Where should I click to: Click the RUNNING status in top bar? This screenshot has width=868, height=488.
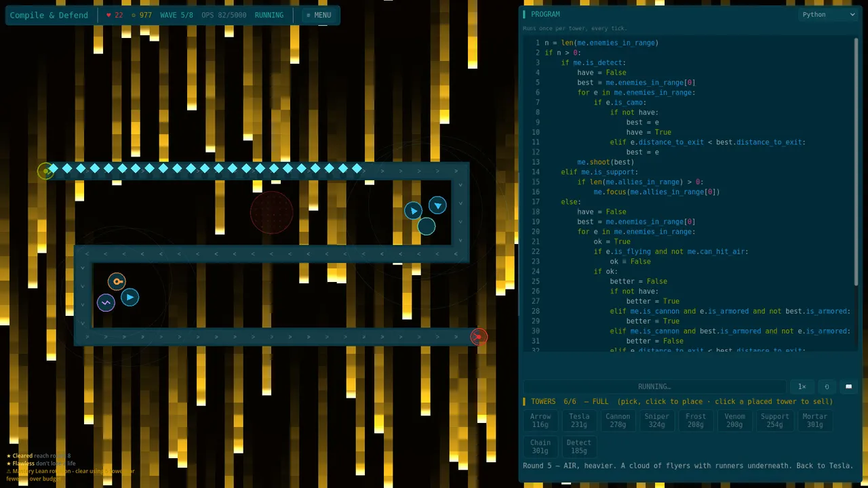(x=269, y=15)
